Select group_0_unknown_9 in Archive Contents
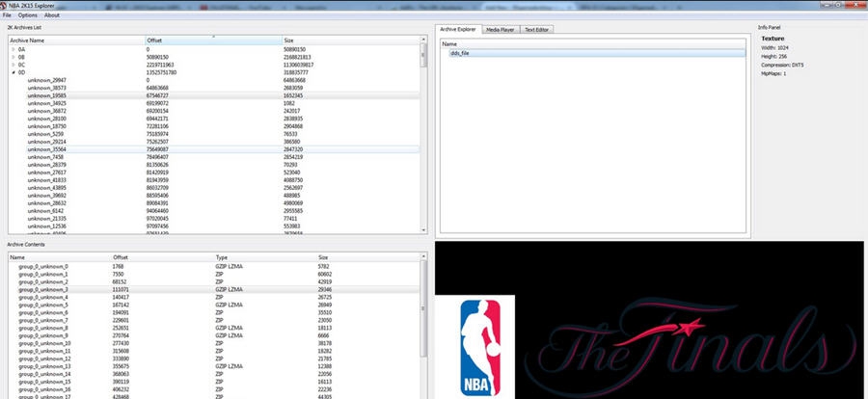This screenshot has width=868, height=399. point(43,336)
